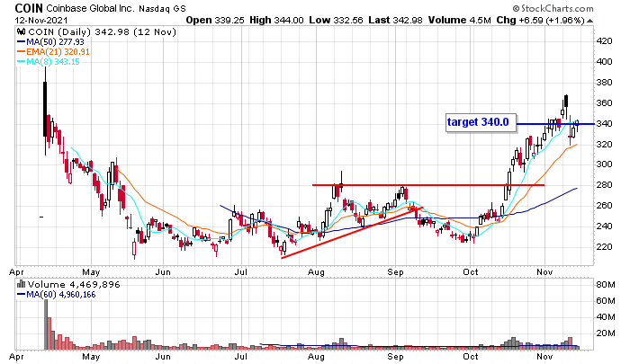Click the 60M volume axis label
This screenshot has width=630, height=364.
606,301
